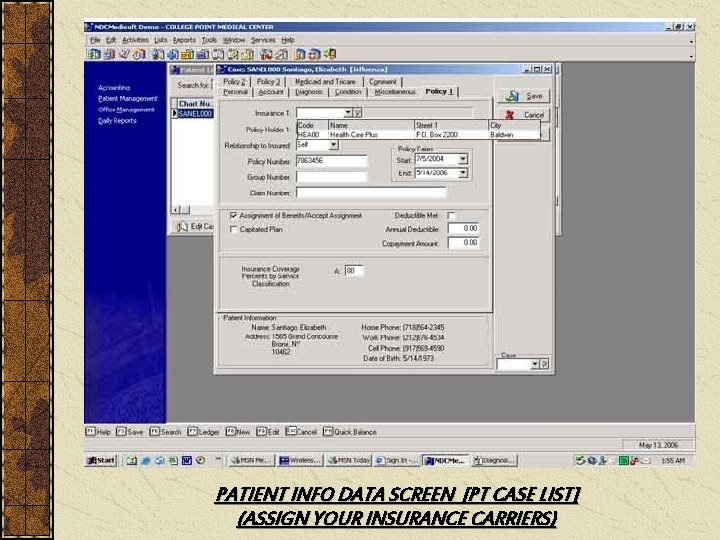The height and width of the screenshot is (540, 720).
Task: Click the New shortcut in the bottom bar
Action: [237, 432]
